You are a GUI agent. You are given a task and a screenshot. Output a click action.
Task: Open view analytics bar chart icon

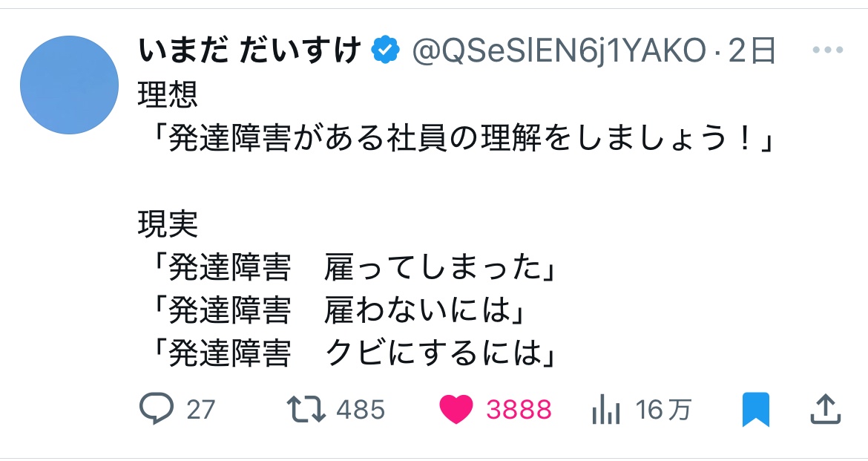[606, 409]
